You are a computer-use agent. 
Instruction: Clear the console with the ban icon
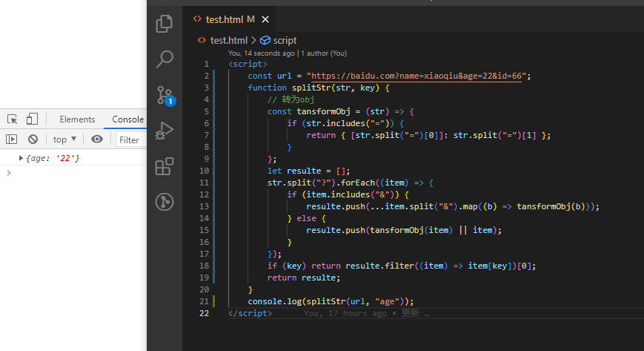[33, 140]
